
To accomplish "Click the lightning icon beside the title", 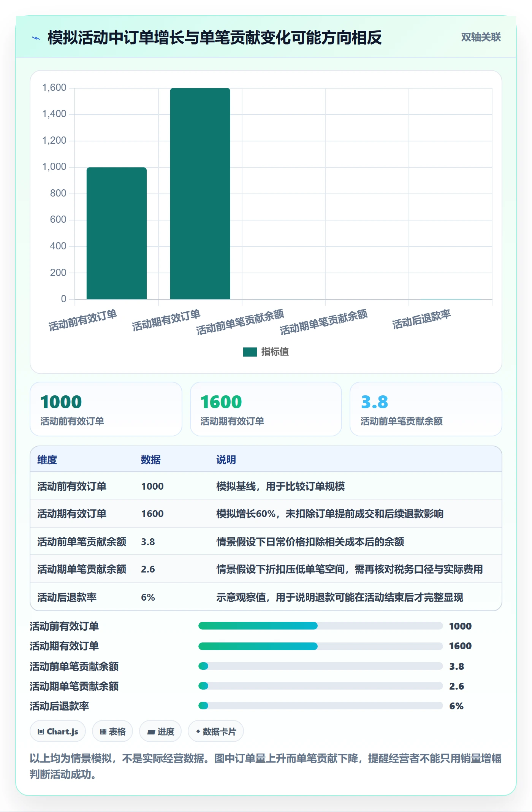I will point(36,38).
